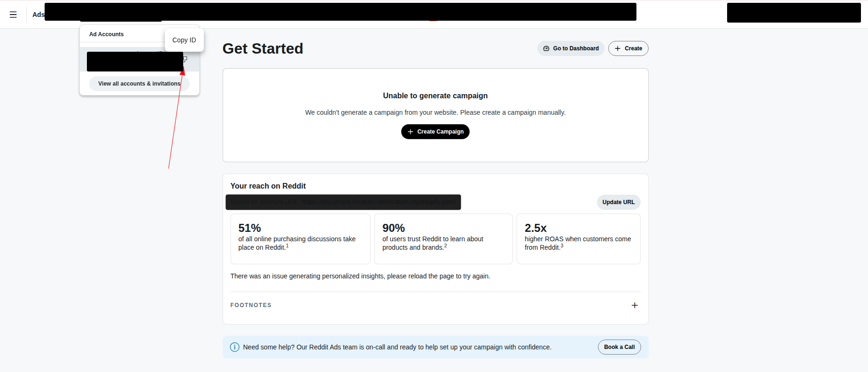Click the Get Started heading
This screenshot has height=372, width=868.
point(263,48)
